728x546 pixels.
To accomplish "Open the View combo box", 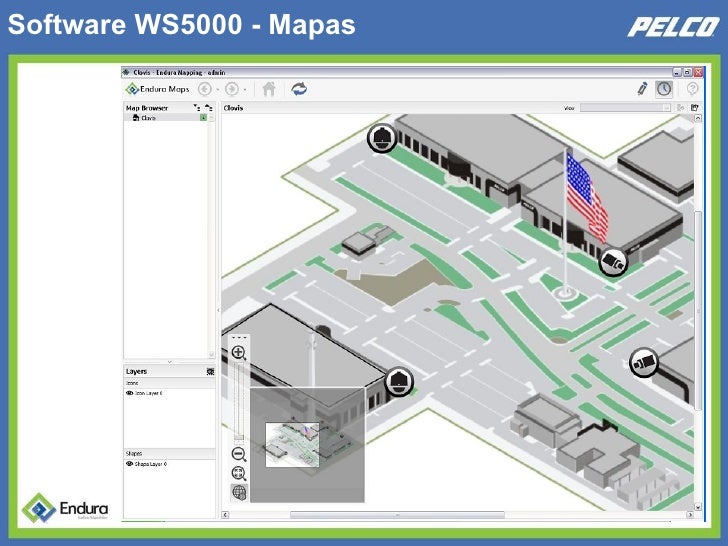I will click(x=625, y=108).
